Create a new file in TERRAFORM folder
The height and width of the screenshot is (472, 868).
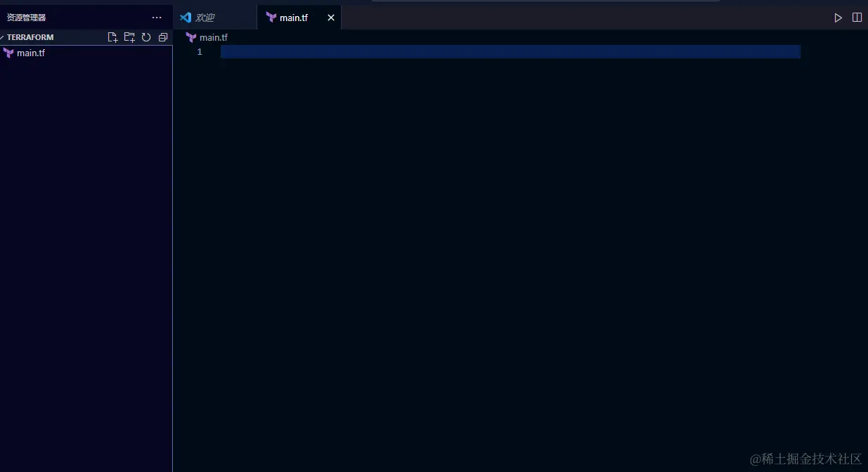112,37
